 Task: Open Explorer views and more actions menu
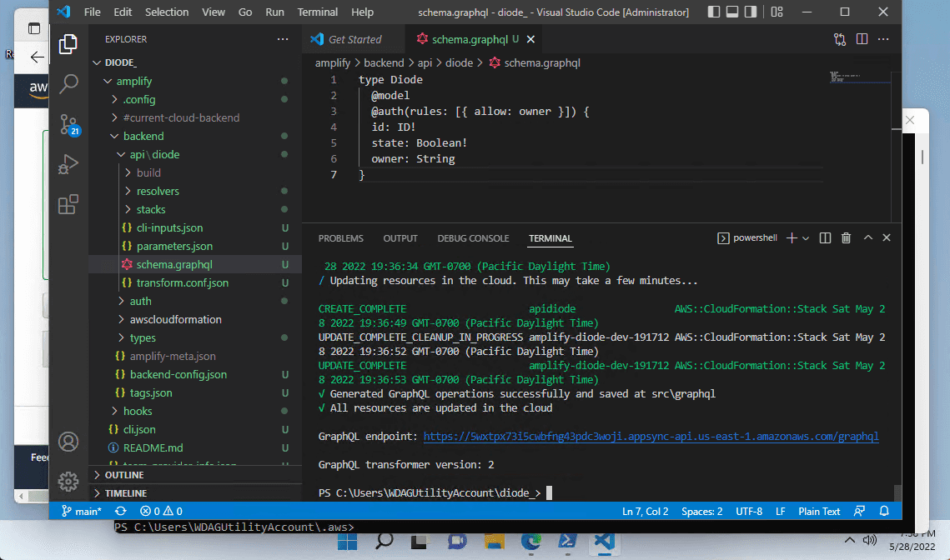[x=283, y=39]
